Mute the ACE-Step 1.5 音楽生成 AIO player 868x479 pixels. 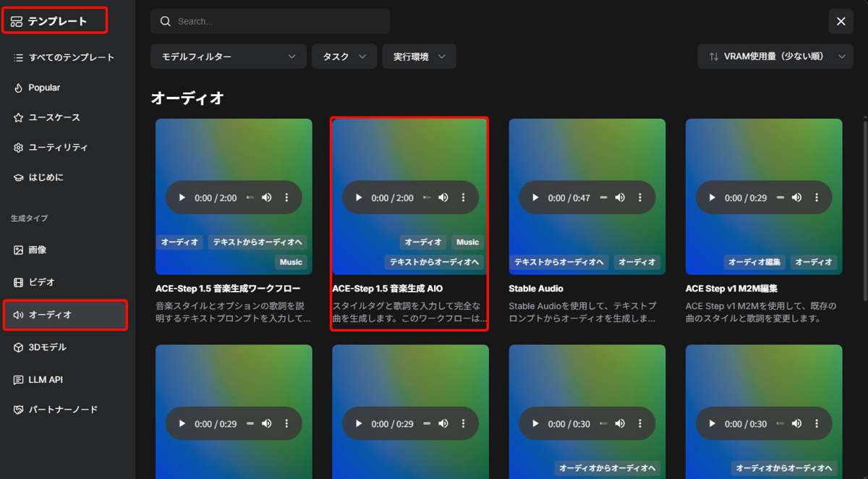click(x=443, y=198)
